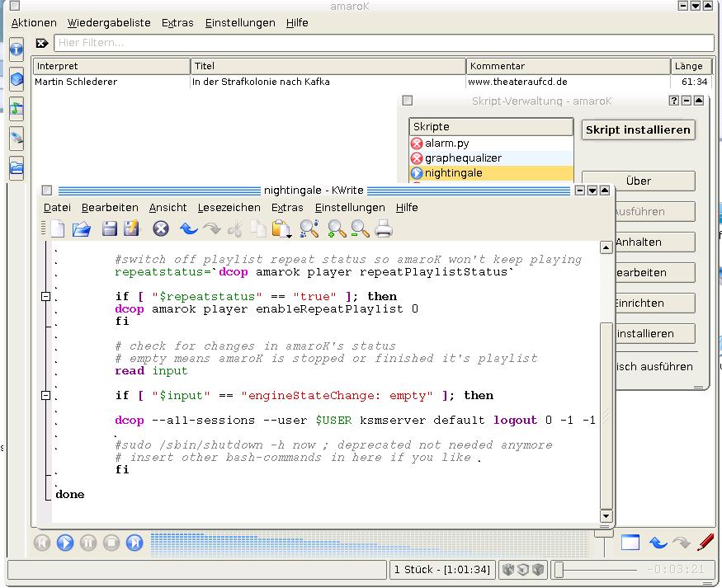The width and height of the screenshot is (722, 588).
Task: Open KWrite Ansicht menu
Action: tap(168, 208)
